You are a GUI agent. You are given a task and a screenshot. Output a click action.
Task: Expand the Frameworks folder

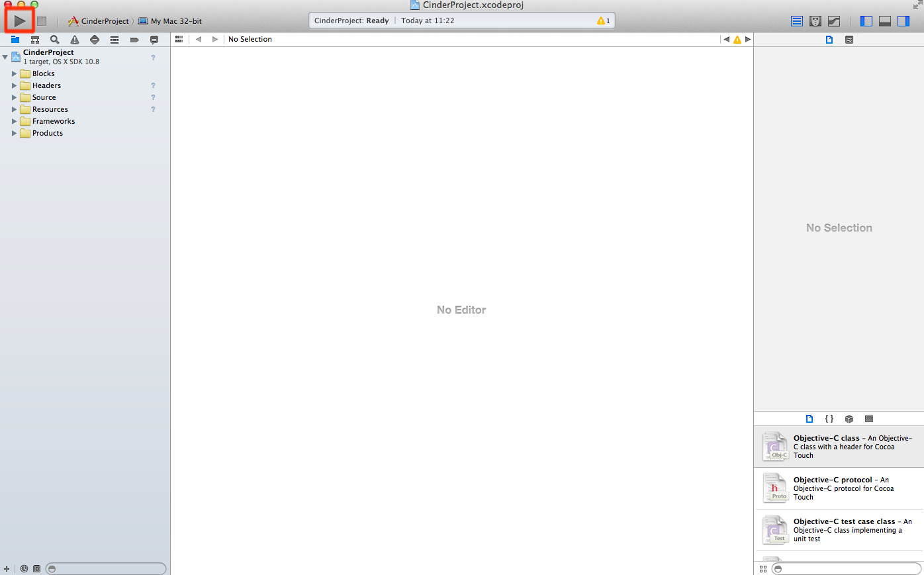[14, 121]
